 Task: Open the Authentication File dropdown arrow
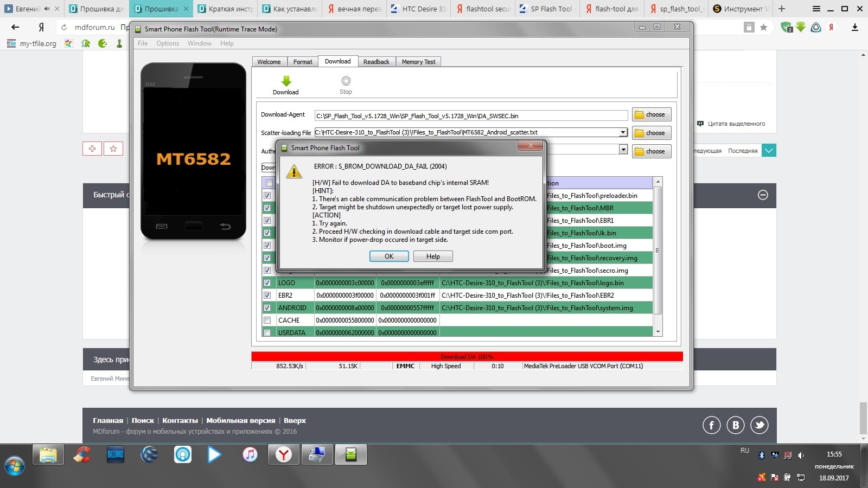point(623,150)
